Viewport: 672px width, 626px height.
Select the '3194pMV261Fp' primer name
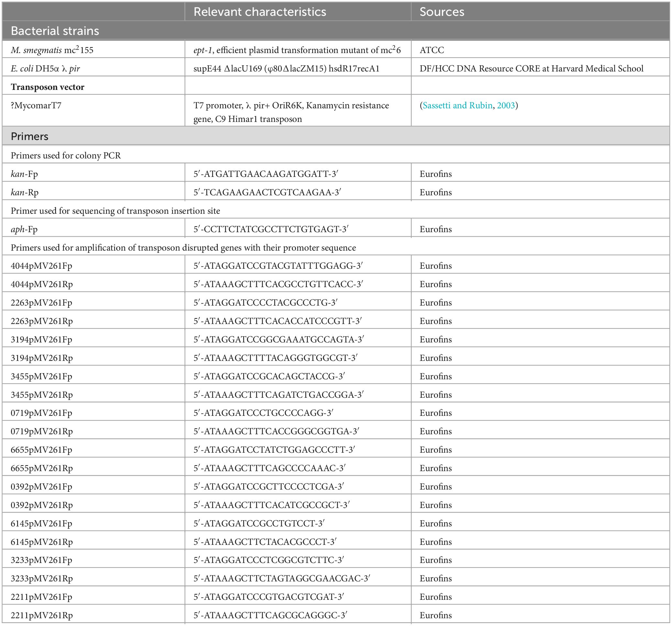41,340
